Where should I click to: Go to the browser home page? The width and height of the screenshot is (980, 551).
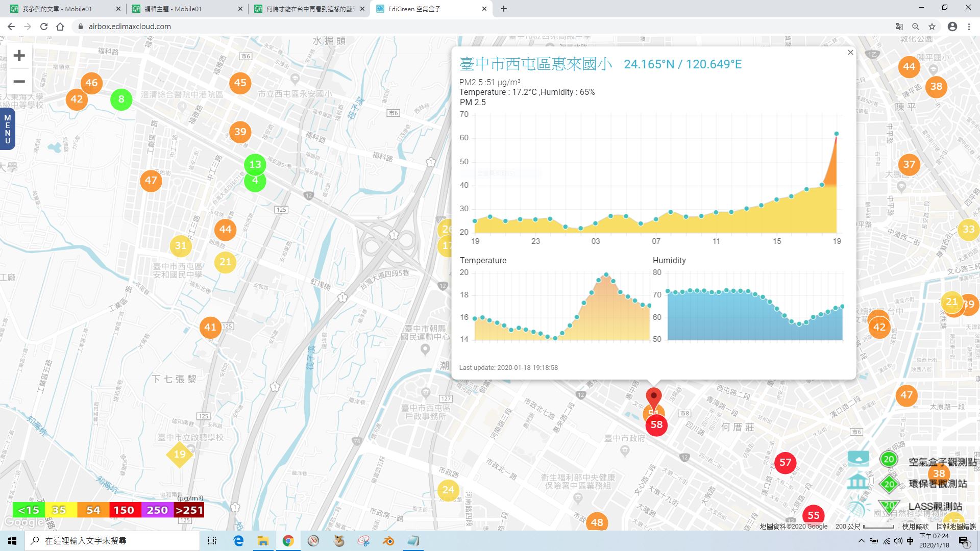point(60,27)
